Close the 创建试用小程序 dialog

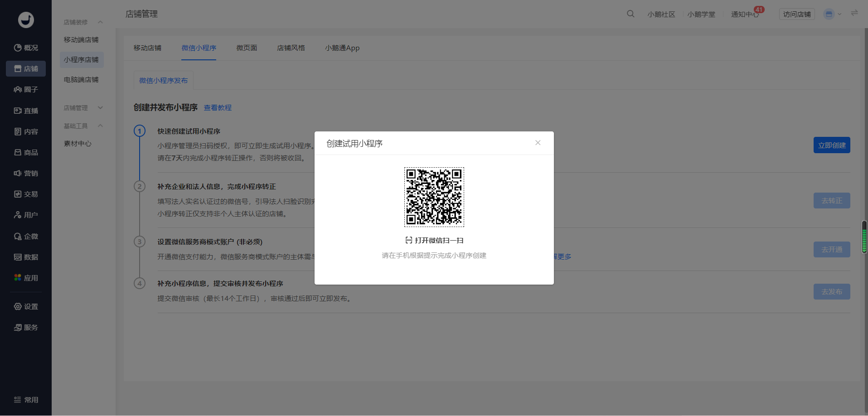538,143
